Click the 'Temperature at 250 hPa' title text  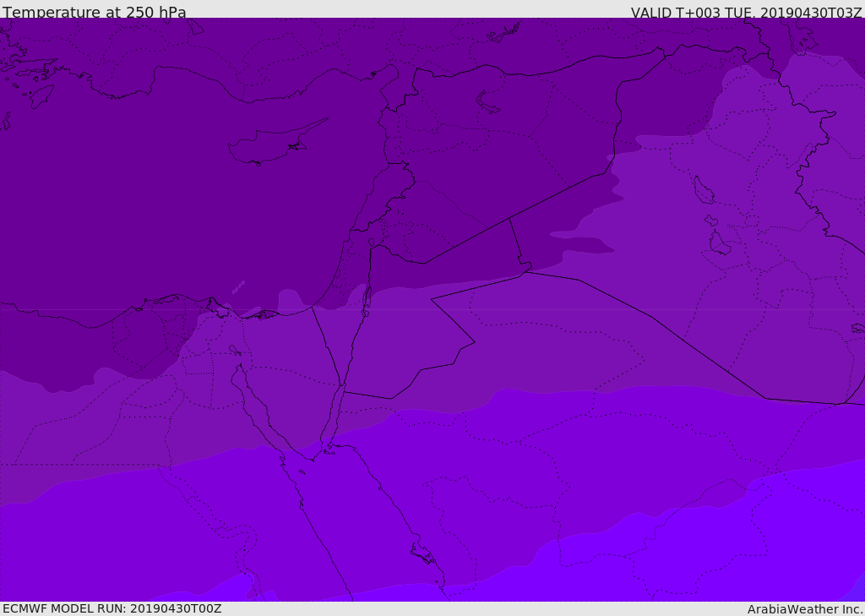(95, 12)
